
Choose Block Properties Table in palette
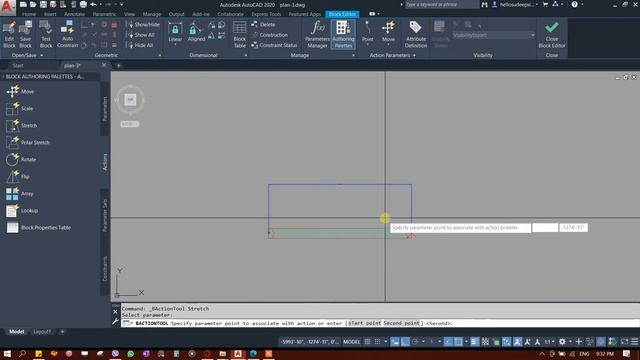(x=39, y=228)
